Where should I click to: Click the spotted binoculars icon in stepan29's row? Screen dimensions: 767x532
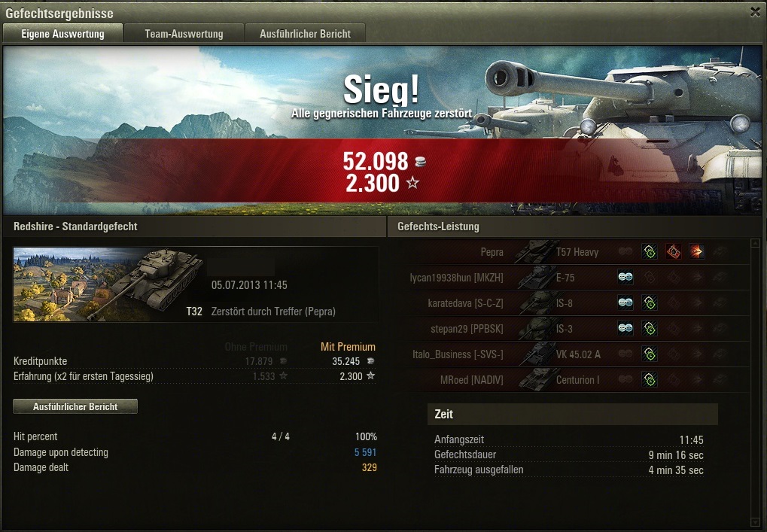pos(625,328)
